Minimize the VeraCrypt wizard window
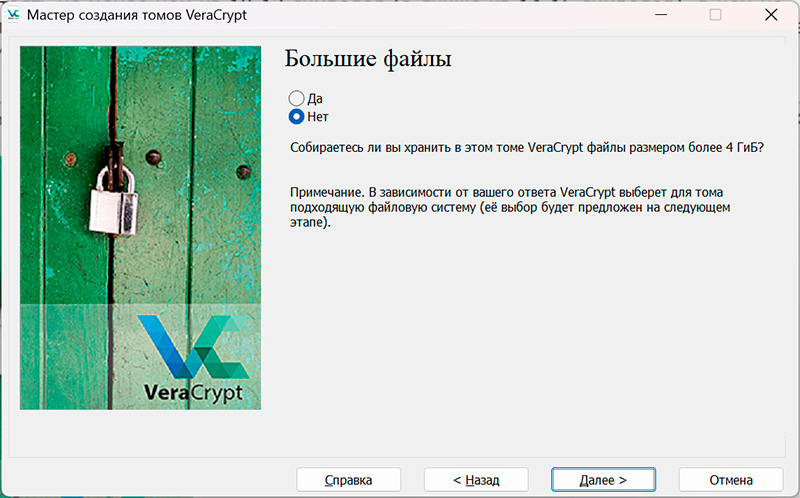The height and width of the screenshot is (498, 800). tap(658, 15)
